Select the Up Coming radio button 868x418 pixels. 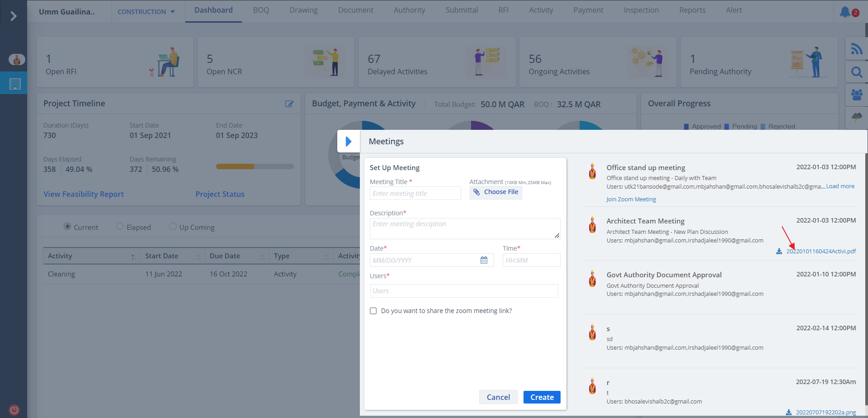173,227
